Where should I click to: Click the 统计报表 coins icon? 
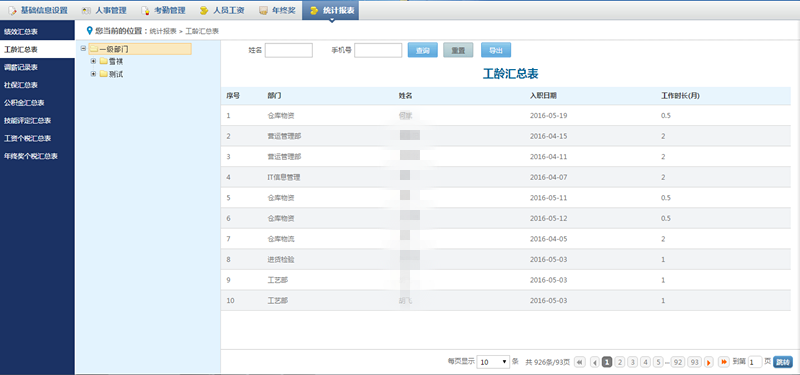314,10
